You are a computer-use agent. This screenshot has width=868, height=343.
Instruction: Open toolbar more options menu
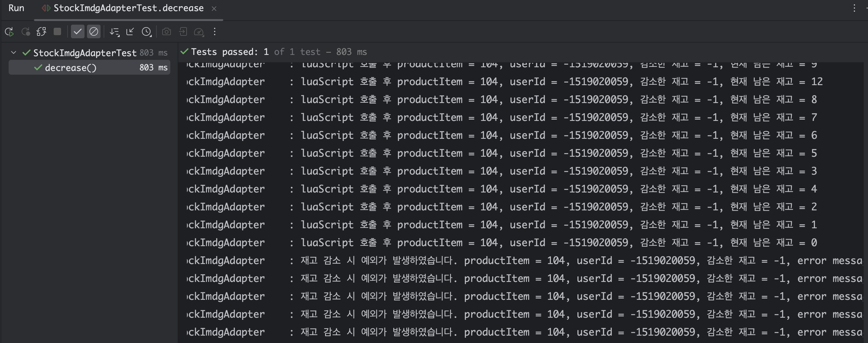pos(215,32)
